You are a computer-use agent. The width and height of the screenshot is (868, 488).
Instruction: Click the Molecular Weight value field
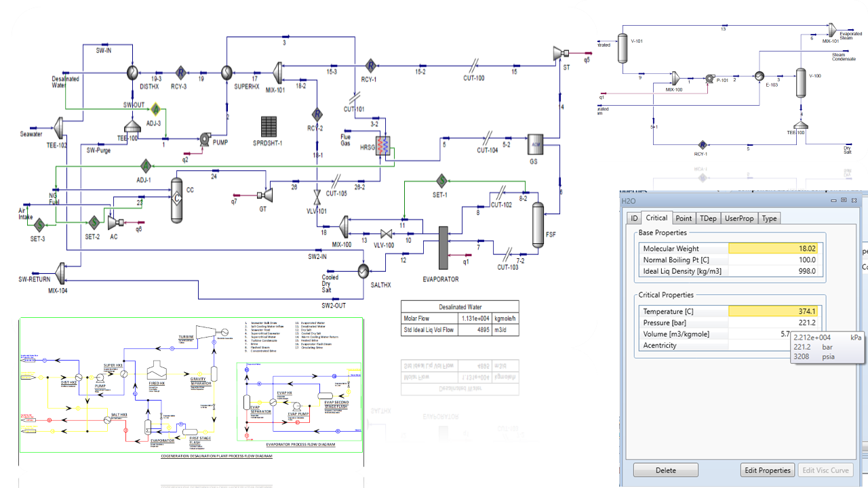(x=772, y=249)
